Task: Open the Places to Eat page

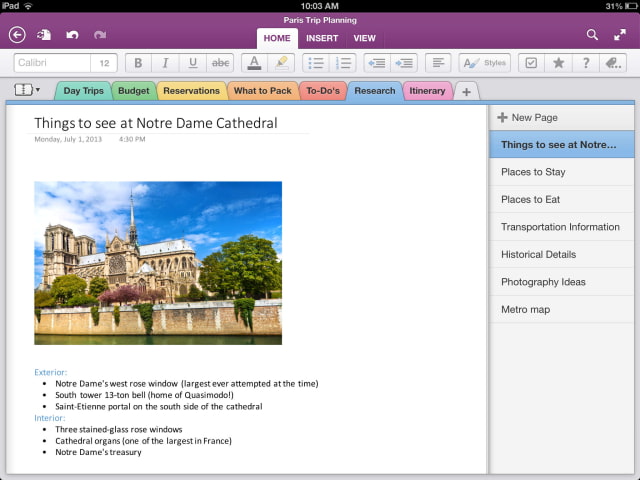Action: [x=532, y=200]
